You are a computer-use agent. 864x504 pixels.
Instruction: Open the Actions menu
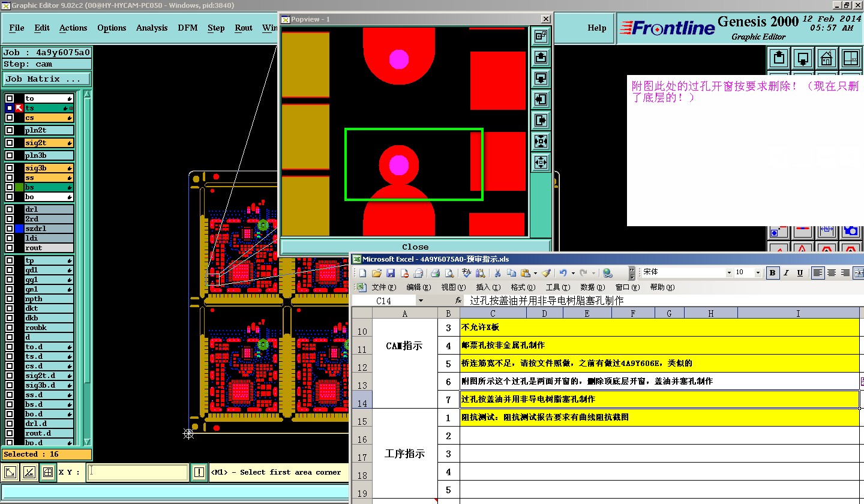pyautogui.click(x=73, y=28)
